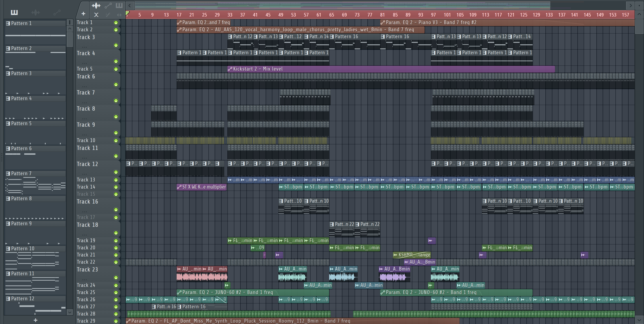
Task: Select Pattern 9 in the picker list
Action: pyautogui.click(x=35, y=224)
